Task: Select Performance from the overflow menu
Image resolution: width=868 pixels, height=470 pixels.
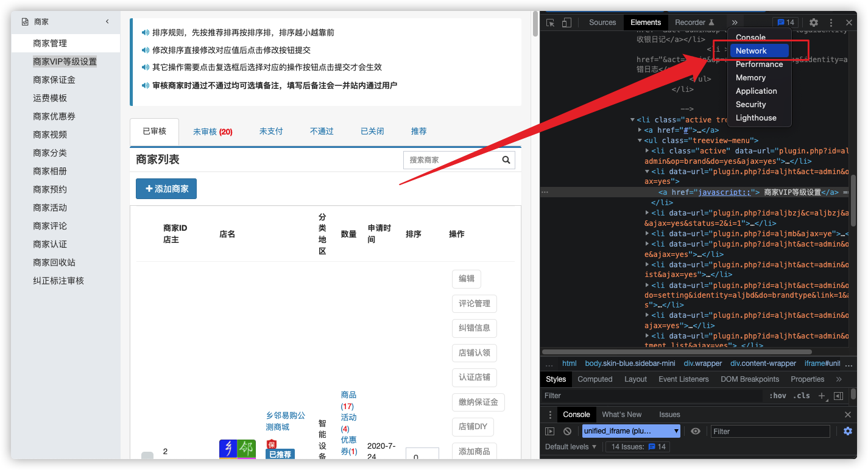Action: pyautogui.click(x=760, y=64)
